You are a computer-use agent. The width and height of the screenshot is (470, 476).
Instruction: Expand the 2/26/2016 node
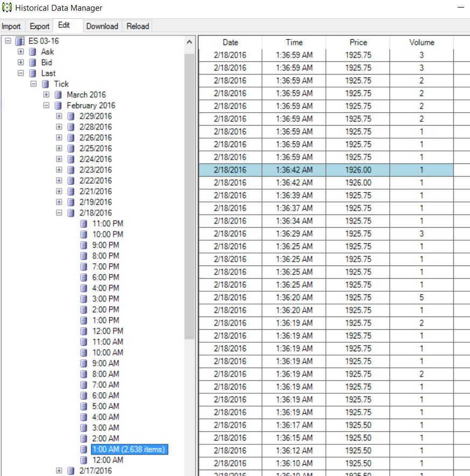59,138
